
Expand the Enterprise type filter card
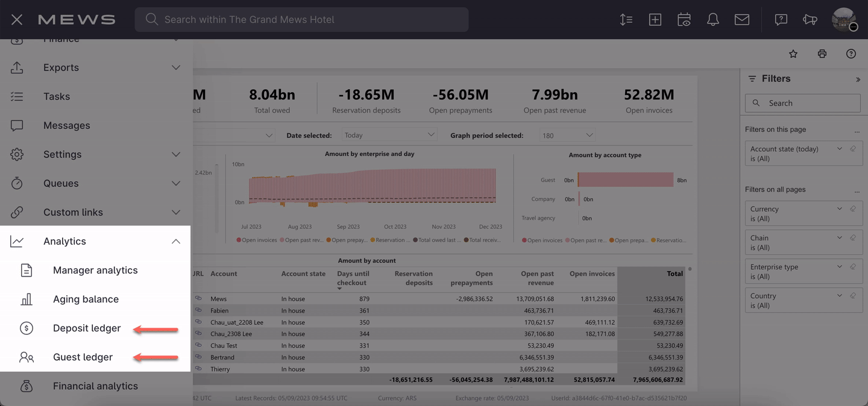tap(840, 267)
